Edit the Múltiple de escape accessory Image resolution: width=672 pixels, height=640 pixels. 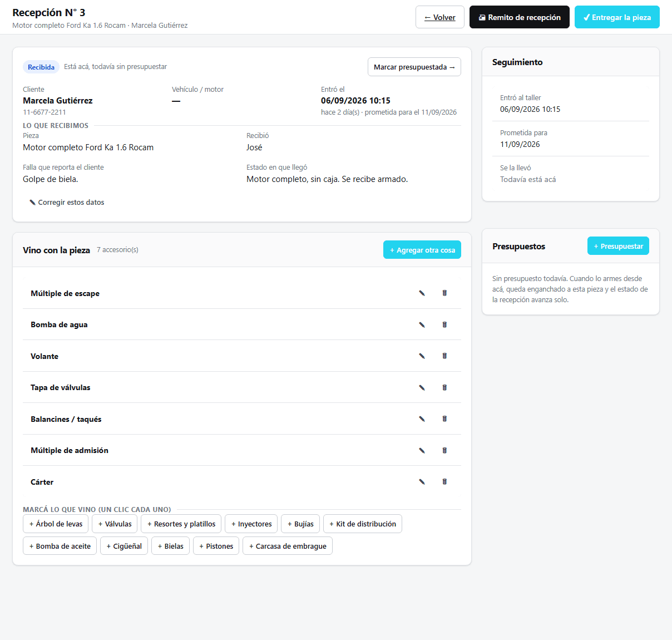(422, 293)
